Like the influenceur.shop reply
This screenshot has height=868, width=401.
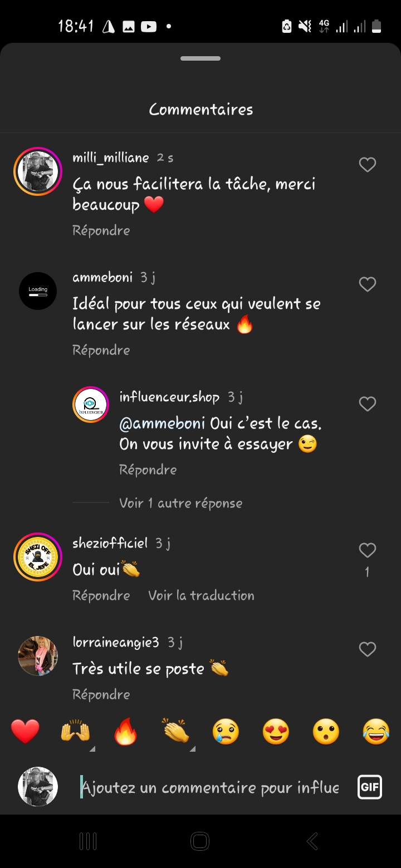click(x=367, y=404)
